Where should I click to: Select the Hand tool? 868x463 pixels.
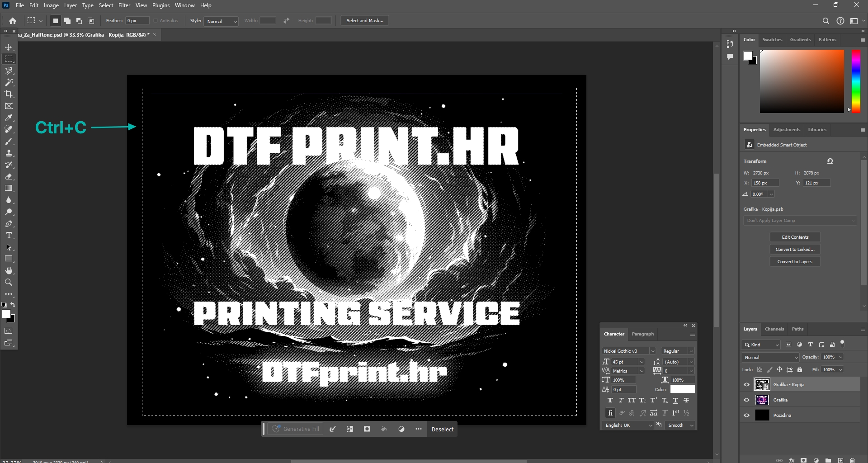point(9,270)
